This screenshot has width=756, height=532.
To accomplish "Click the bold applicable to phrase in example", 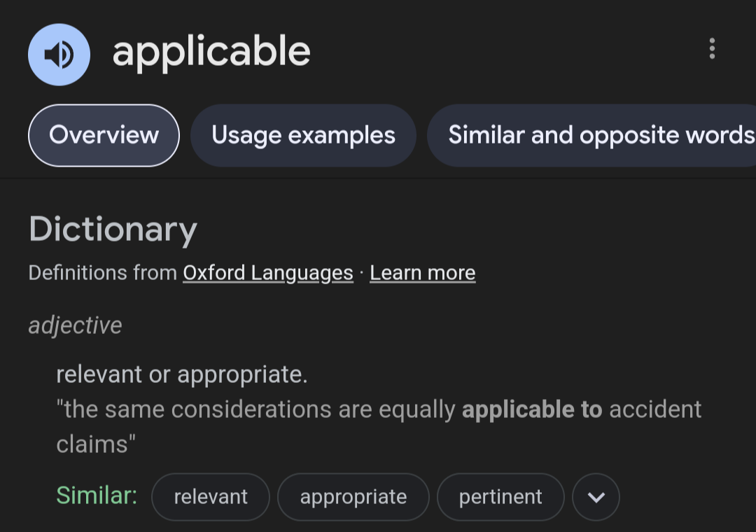I will (x=532, y=409).
